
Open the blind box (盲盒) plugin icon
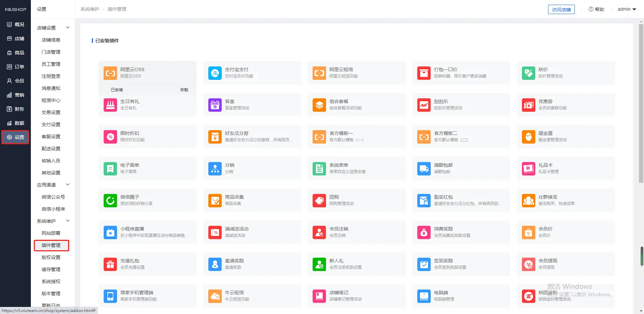point(215,105)
